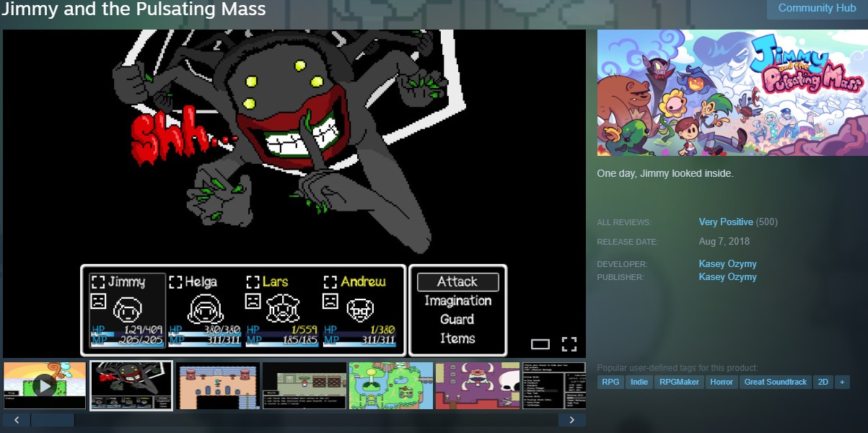Switch screenshot viewer to theater mode
The image size is (868, 433).
(540, 344)
